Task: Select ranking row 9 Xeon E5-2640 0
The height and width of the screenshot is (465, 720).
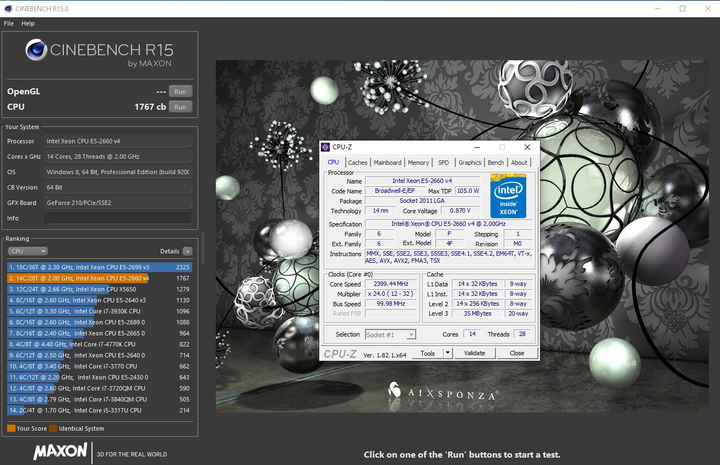Action: point(99,355)
